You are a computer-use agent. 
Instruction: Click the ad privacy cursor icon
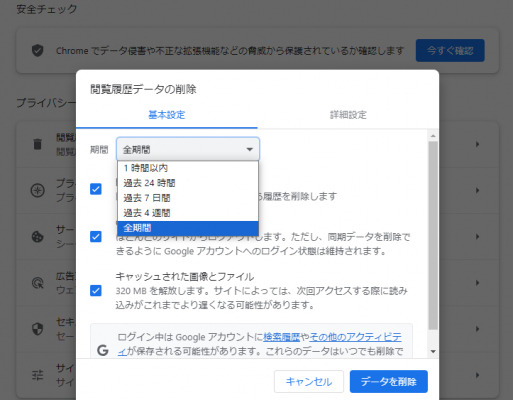[37, 283]
